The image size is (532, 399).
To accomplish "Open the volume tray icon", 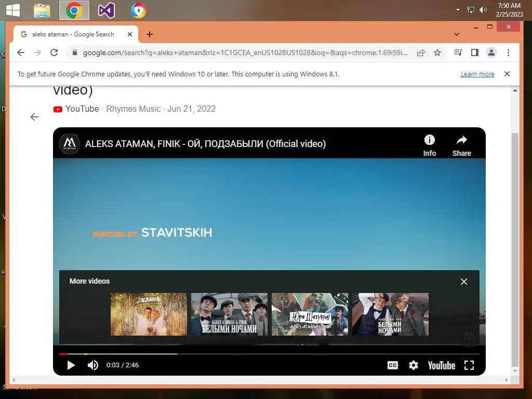I will click(x=483, y=10).
